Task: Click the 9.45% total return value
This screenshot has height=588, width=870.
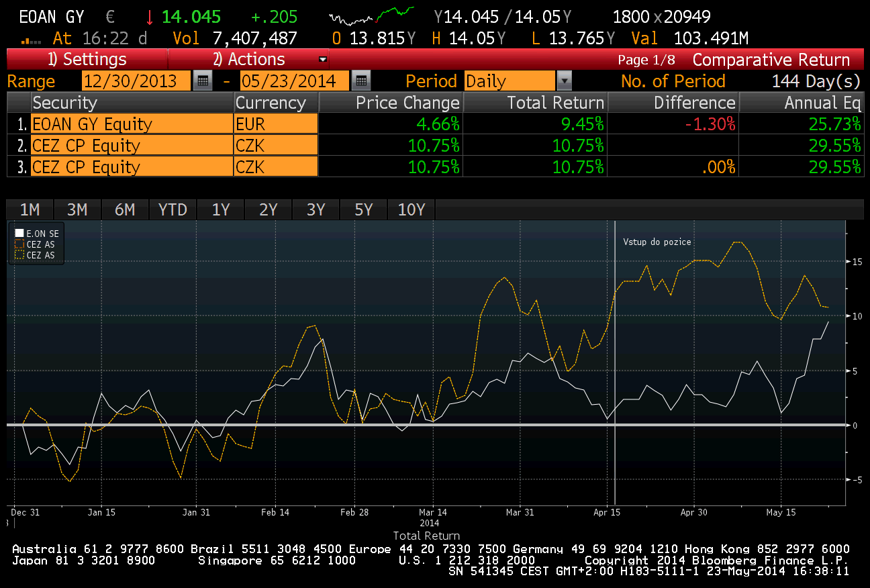Action: (x=581, y=124)
